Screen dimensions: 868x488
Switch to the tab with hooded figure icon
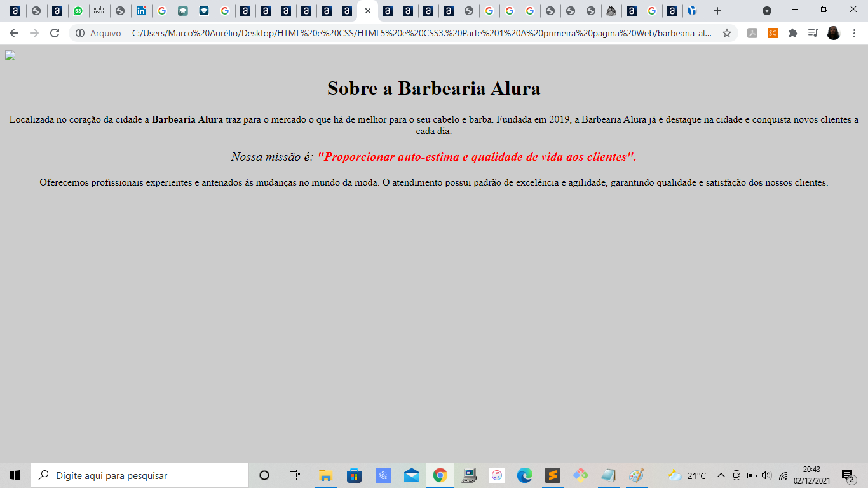[x=611, y=11]
